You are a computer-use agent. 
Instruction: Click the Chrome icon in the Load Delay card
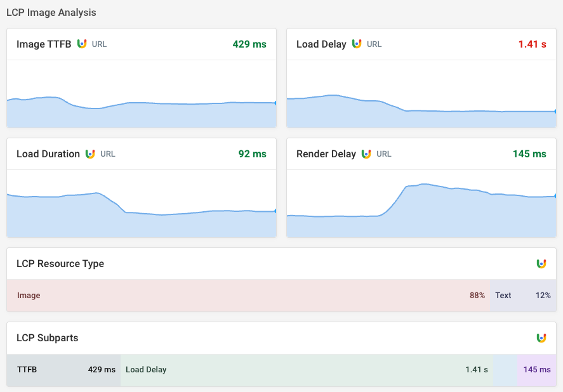(x=355, y=44)
